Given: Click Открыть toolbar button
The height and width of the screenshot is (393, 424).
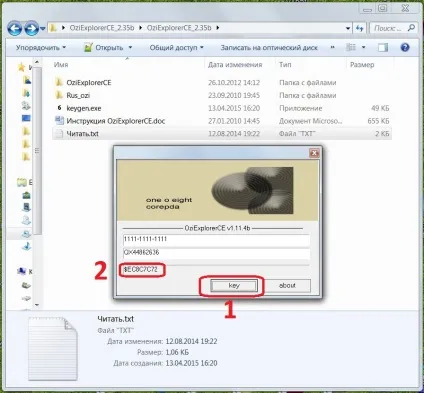Looking at the screenshot, I should 104,48.
